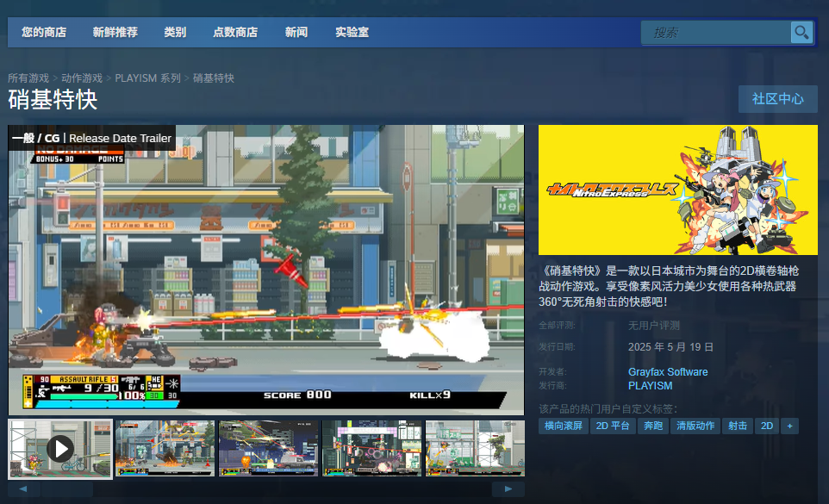Open the fifth screenshot thumbnail
The width and height of the screenshot is (829, 504).
click(x=476, y=449)
